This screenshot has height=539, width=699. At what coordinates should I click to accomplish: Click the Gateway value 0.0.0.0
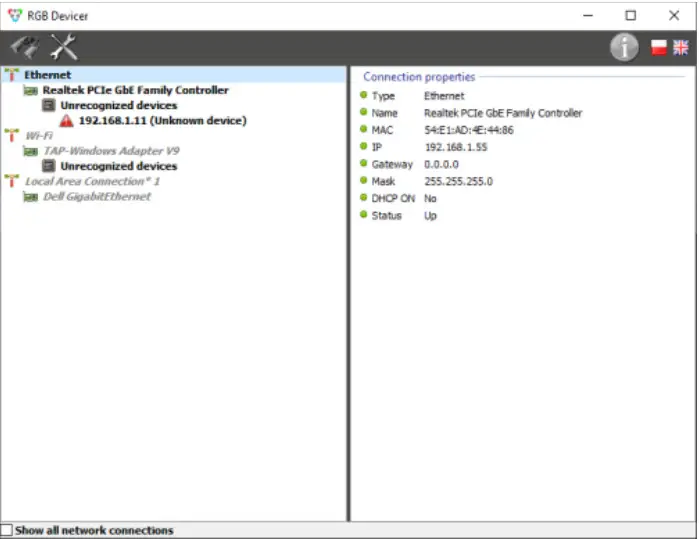[441, 164]
